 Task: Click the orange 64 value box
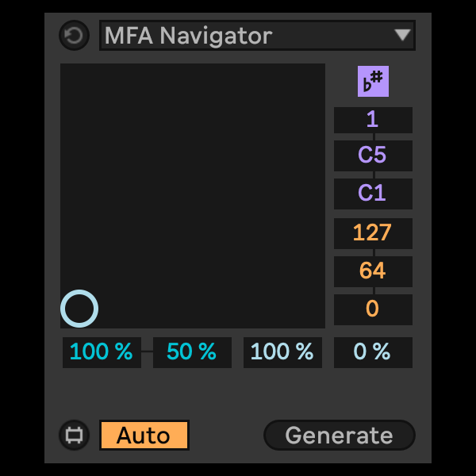(x=373, y=271)
